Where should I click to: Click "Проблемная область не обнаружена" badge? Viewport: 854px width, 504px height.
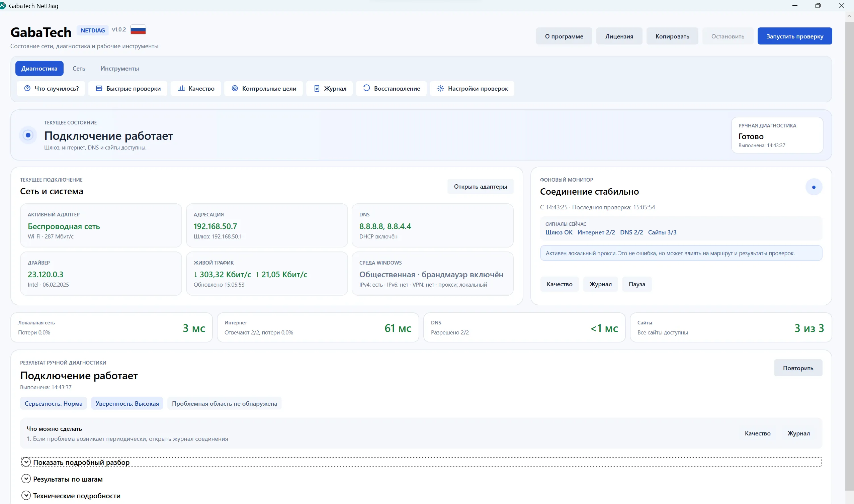[x=224, y=403]
